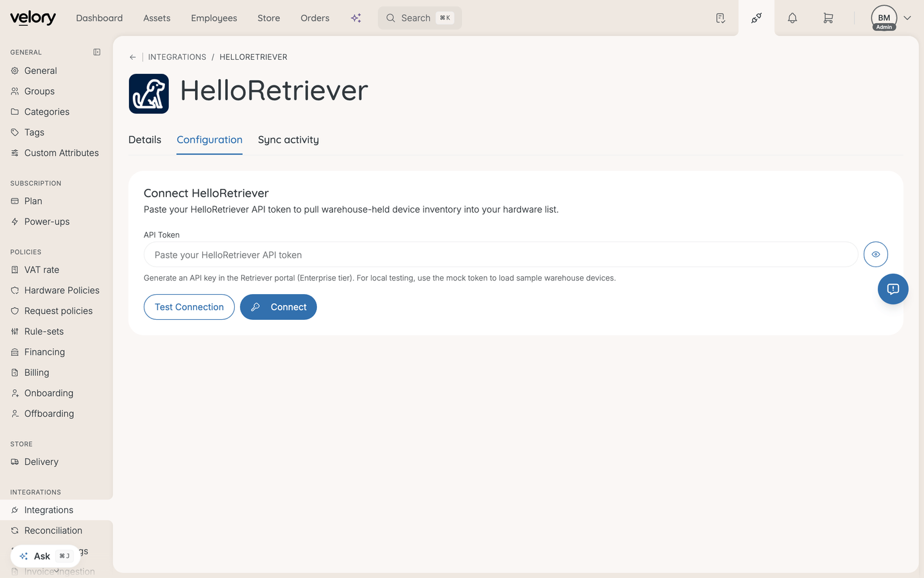The height and width of the screenshot is (578, 924).
Task: Open Employees in top navigation
Action: coord(214,18)
